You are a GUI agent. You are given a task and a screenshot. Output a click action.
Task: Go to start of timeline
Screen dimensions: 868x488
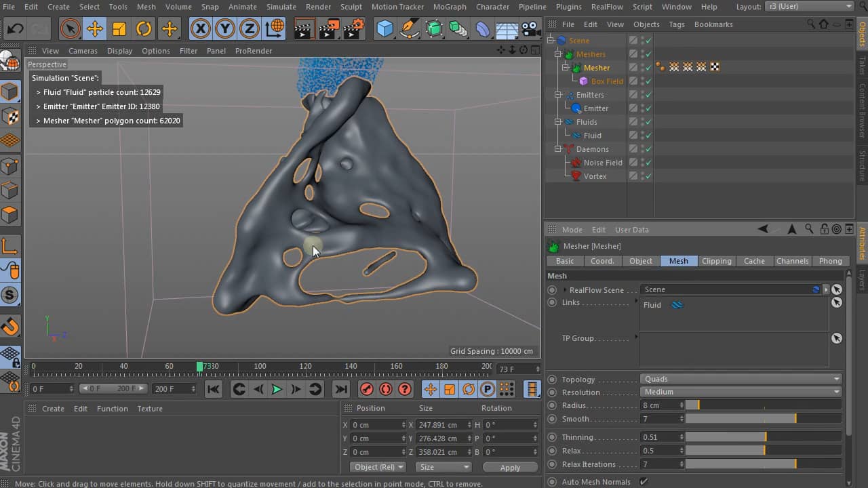point(213,389)
